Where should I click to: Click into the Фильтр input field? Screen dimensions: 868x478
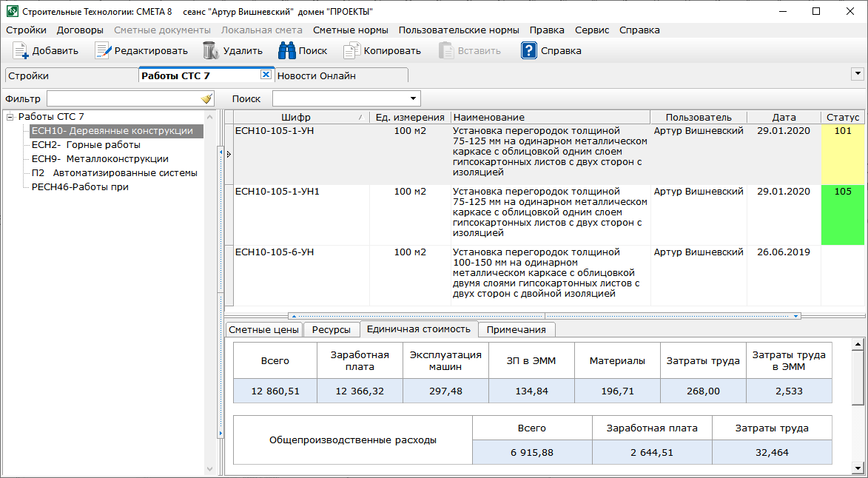[x=122, y=99]
